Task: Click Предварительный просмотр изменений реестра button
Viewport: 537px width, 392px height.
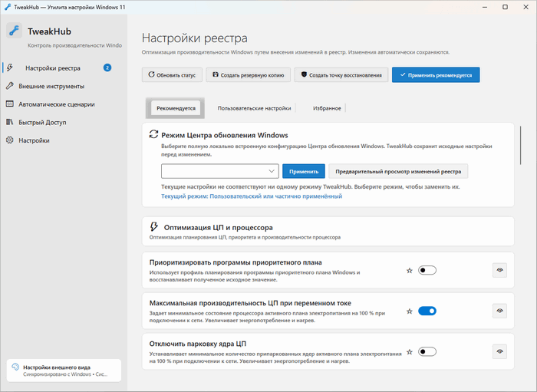Action: (398, 171)
